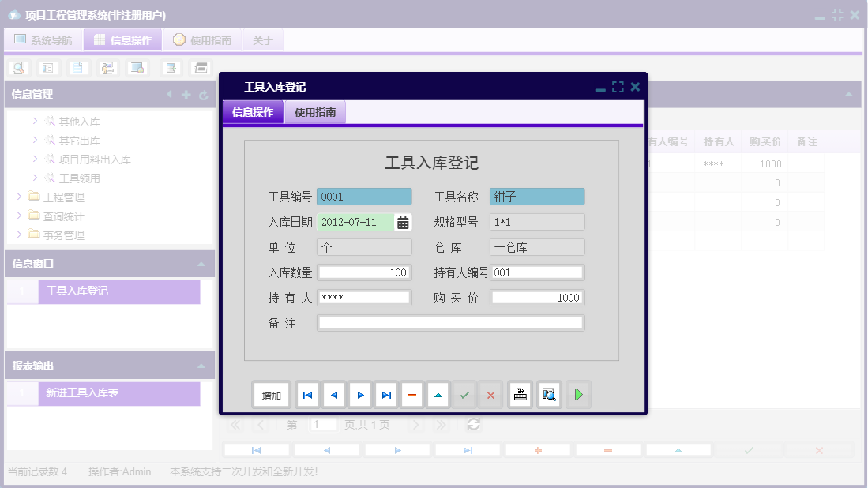The width and height of the screenshot is (868, 488).
Task: Click the add (+) icon in 信息管理 header
Action: 186,94
